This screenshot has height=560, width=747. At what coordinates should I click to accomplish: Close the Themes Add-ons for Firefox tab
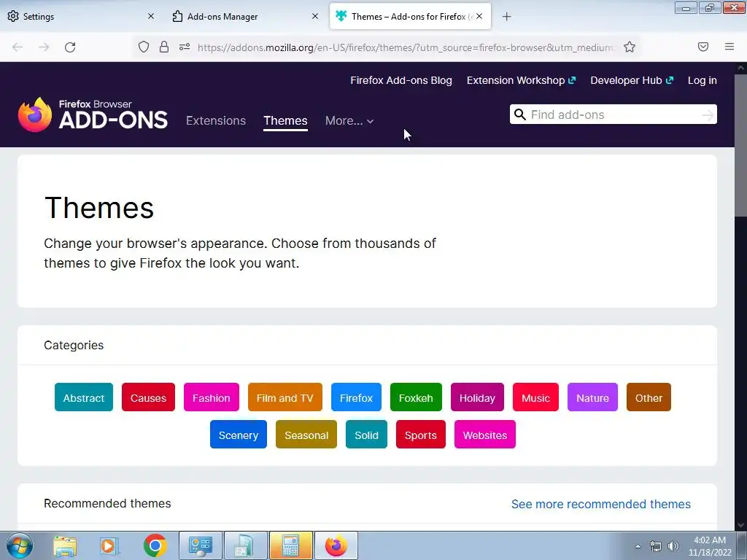pos(479,16)
